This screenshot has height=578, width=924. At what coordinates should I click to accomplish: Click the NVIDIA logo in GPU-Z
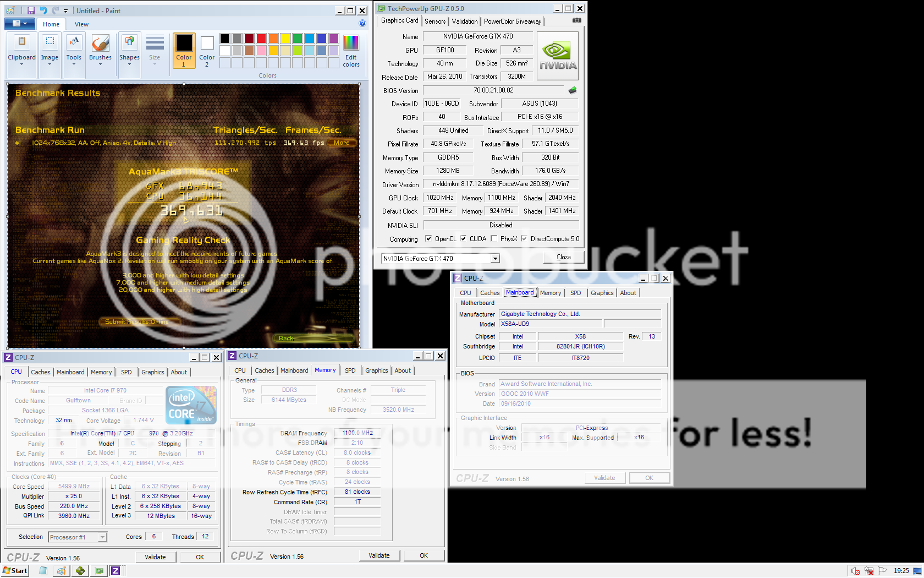pos(558,56)
